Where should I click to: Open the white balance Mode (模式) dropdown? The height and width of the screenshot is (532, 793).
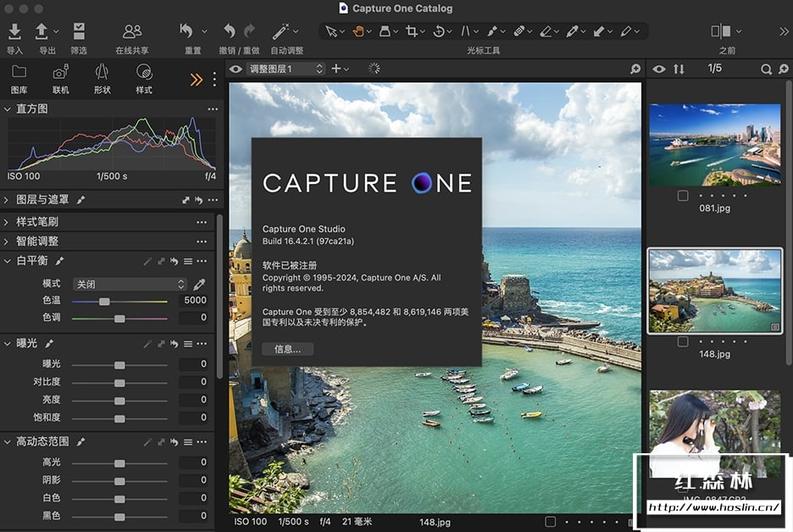click(x=130, y=285)
